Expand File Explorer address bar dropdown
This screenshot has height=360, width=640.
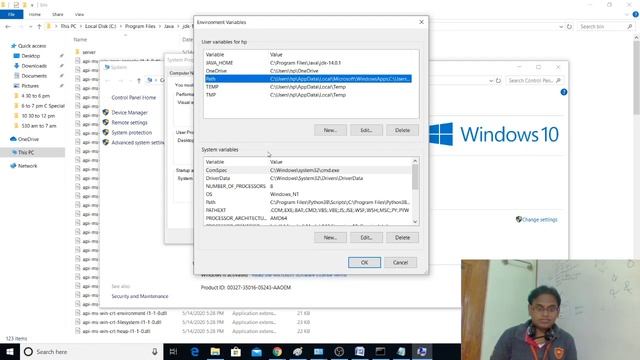point(561,27)
